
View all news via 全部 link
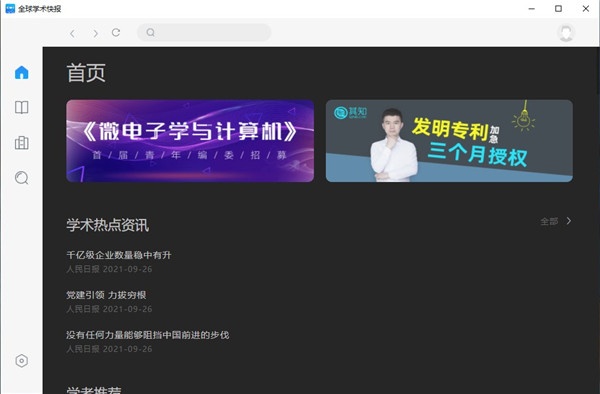[x=549, y=221]
